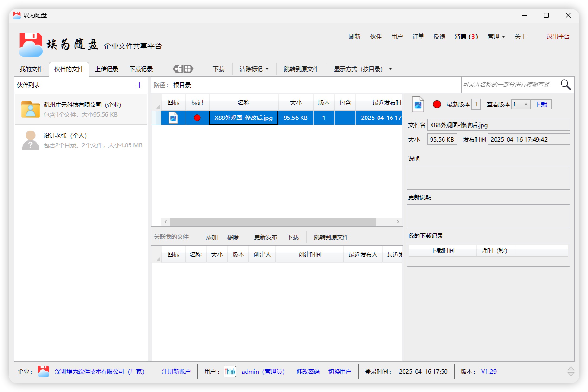Click the search magnifier icon
The width and height of the screenshot is (588, 392).
[x=566, y=85]
